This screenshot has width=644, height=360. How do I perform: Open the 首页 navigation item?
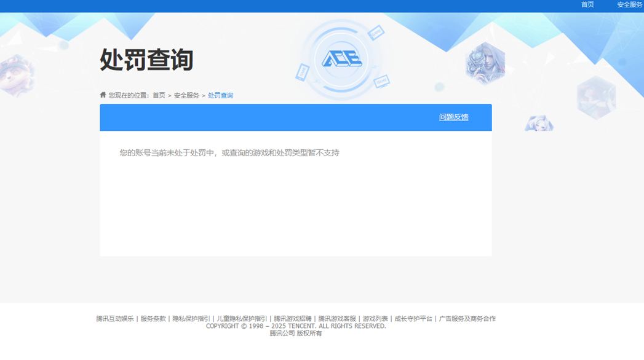click(x=586, y=4)
